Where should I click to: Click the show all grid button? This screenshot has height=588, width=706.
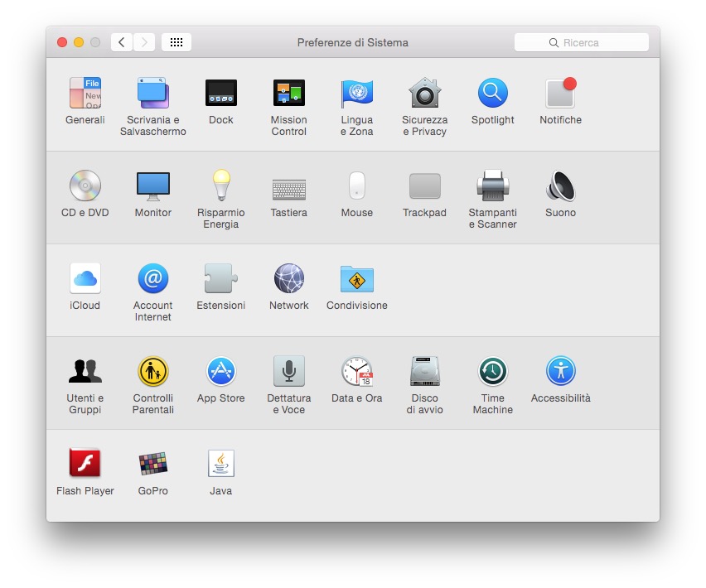pyautogui.click(x=176, y=42)
